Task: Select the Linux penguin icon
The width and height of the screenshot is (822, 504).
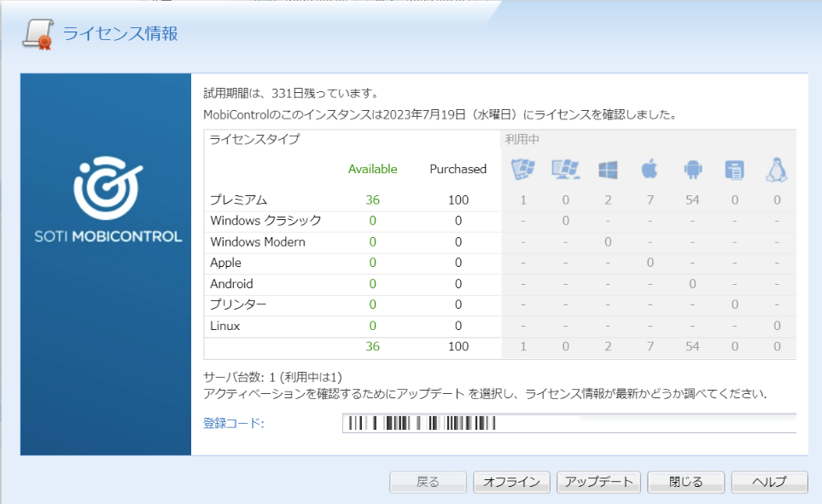Action: pyautogui.click(x=777, y=170)
